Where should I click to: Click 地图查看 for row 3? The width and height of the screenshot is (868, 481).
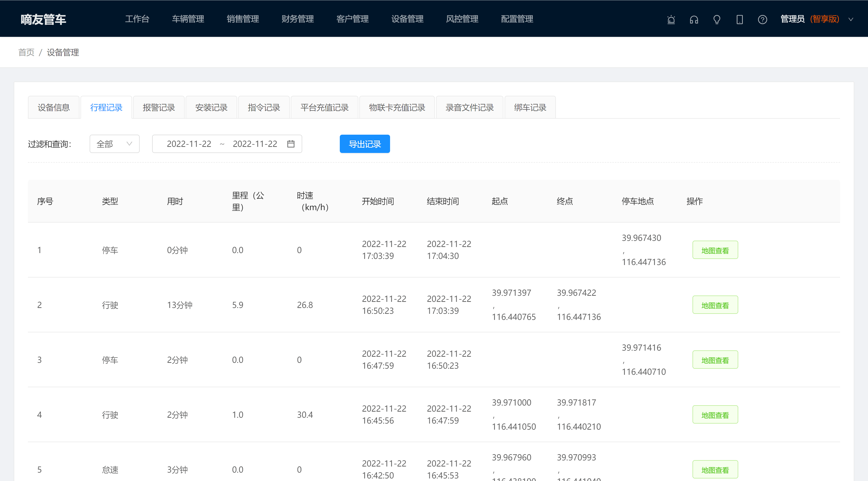pos(715,360)
